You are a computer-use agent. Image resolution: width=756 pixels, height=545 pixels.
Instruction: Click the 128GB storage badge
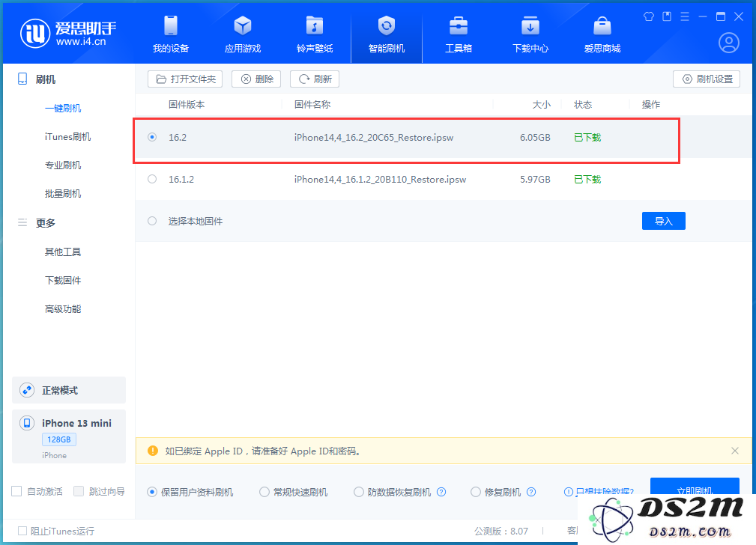[x=59, y=439]
